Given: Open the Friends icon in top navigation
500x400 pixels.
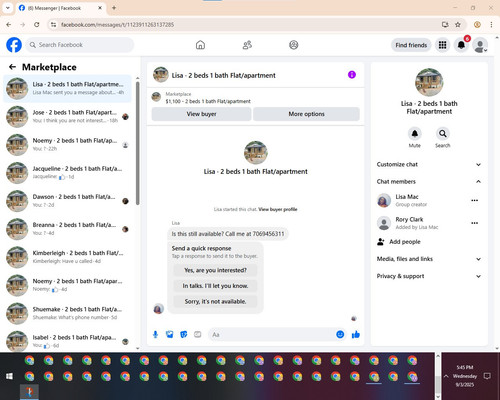Looking at the screenshot, I should (x=247, y=45).
